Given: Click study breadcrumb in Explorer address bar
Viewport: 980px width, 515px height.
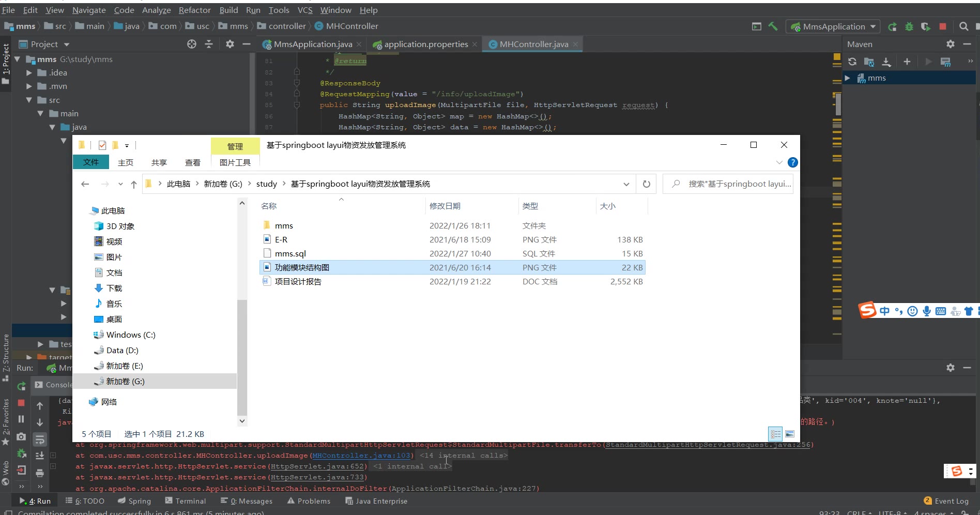Looking at the screenshot, I should [x=267, y=184].
